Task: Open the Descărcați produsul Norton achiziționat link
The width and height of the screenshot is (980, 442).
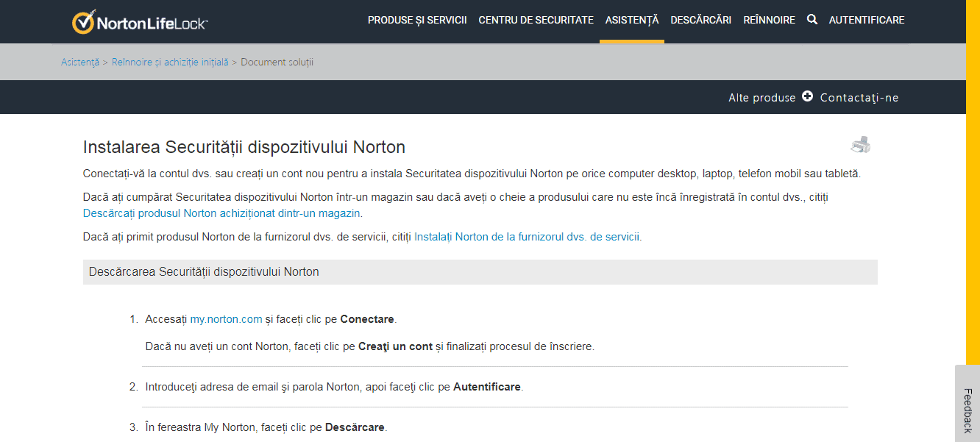Action: tap(221, 212)
